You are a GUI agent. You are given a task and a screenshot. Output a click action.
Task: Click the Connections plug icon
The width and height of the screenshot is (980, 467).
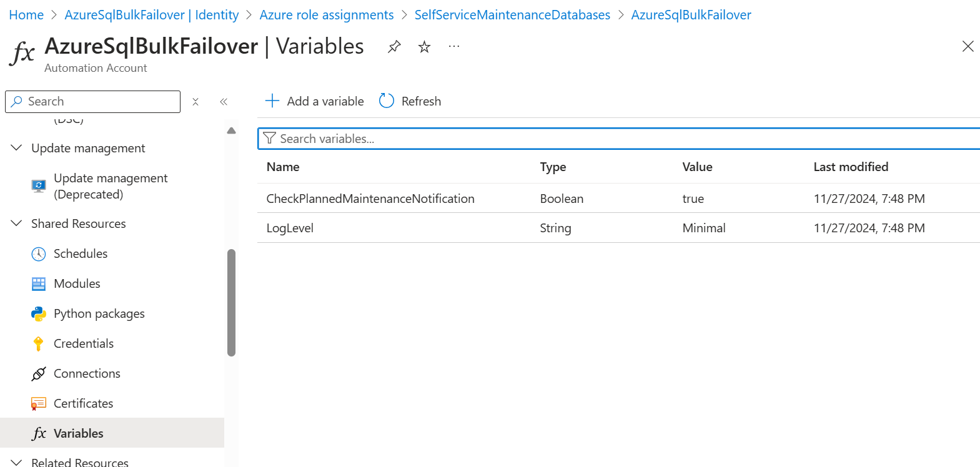[x=39, y=373]
